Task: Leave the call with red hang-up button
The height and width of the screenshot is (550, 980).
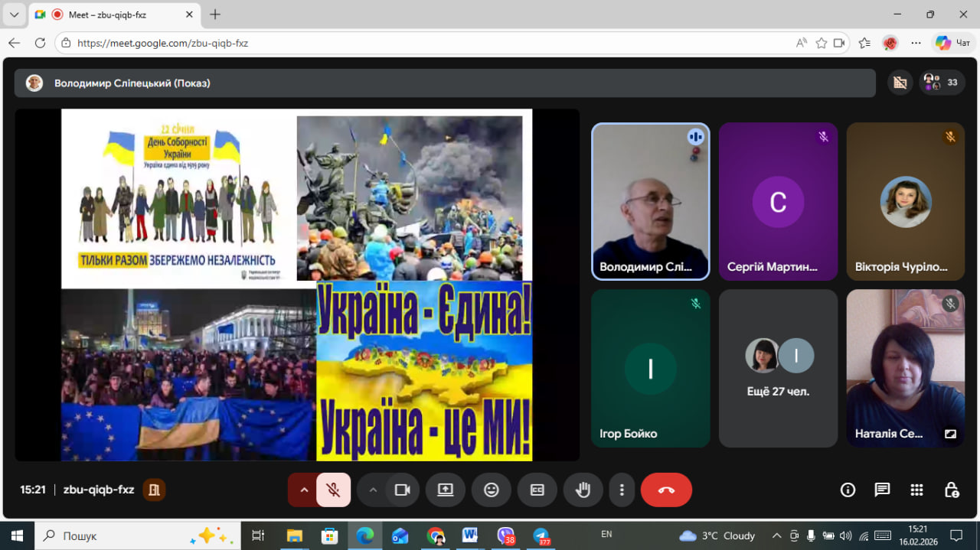Action: click(666, 490)
